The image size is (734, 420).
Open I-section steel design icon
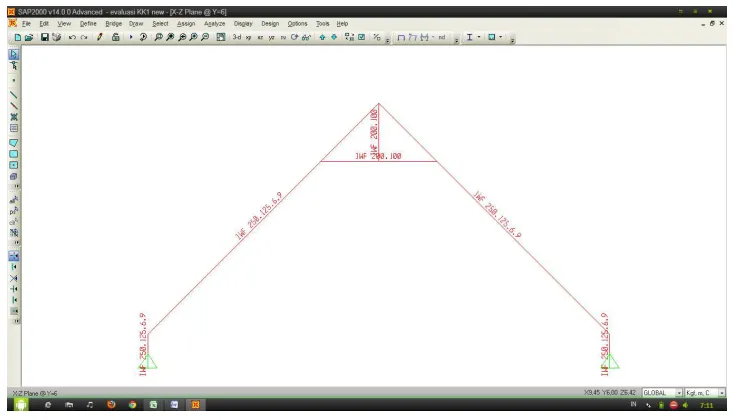469,37
